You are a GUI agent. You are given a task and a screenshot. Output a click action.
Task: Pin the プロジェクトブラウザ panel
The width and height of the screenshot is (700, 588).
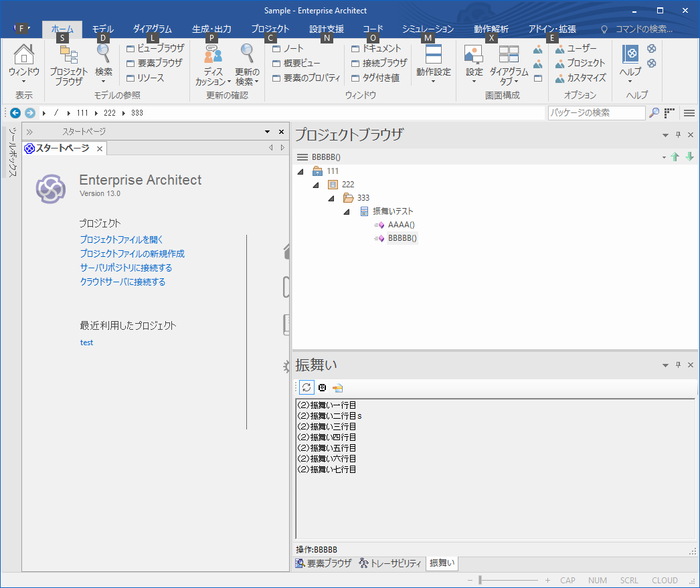678,134
